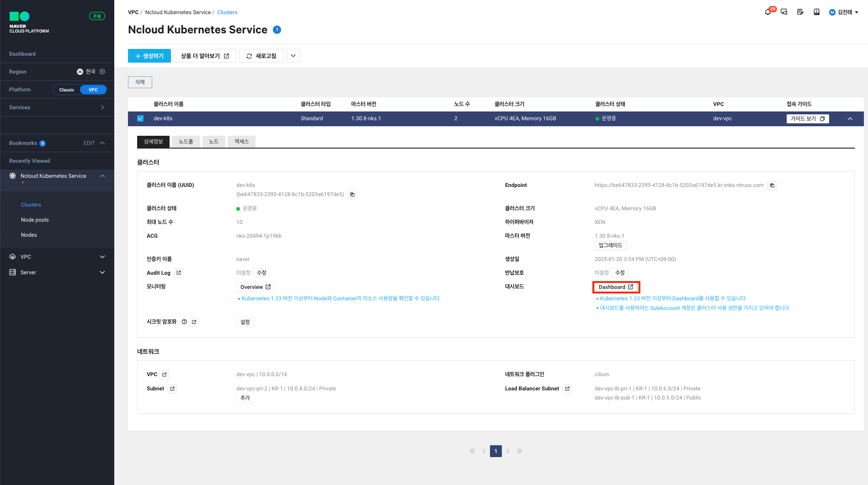Uncheck the dev-k8s cluster checkbox
Viewport: 868px width, 485px height.
coord(140,118)
